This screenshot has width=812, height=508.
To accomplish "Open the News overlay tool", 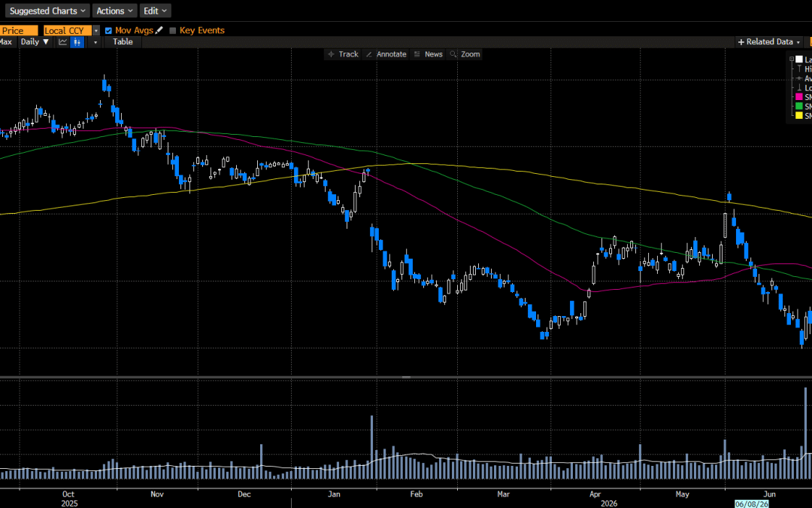I will click(429, 54).
